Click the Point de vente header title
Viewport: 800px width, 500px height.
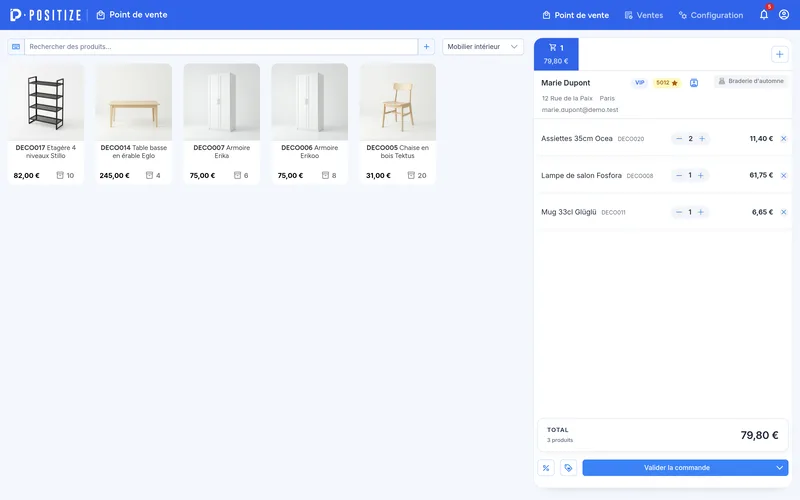pyautogui.click(x=132, y=15)
